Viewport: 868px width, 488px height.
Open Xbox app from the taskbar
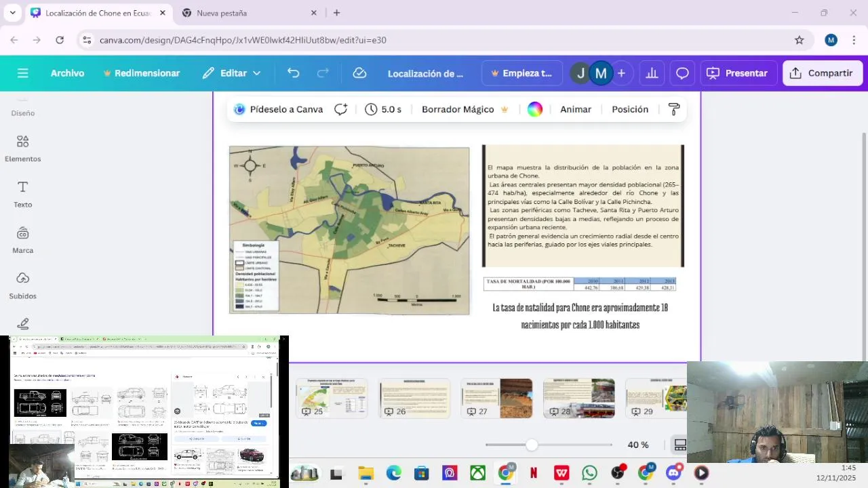[477, 473]
